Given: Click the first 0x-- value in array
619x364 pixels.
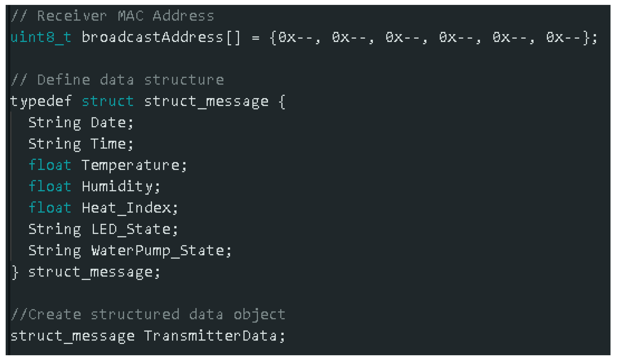Looking at the screenshot, I should pyautogui.click(x=295, y=37).
